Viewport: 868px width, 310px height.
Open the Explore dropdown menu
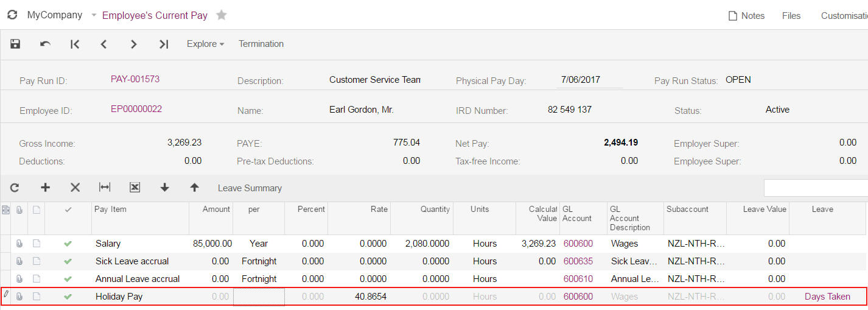[x=206, y=44]
